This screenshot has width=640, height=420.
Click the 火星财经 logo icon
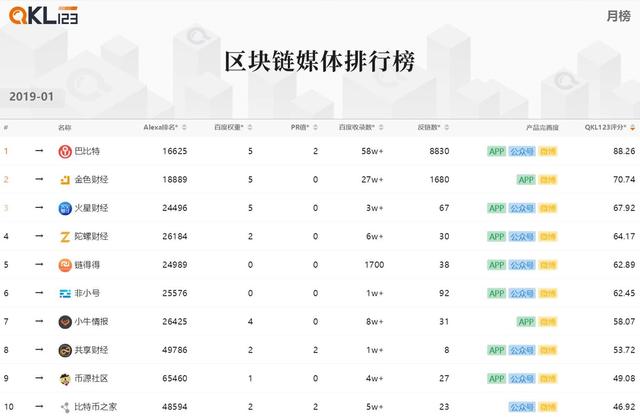coord(65,208)
